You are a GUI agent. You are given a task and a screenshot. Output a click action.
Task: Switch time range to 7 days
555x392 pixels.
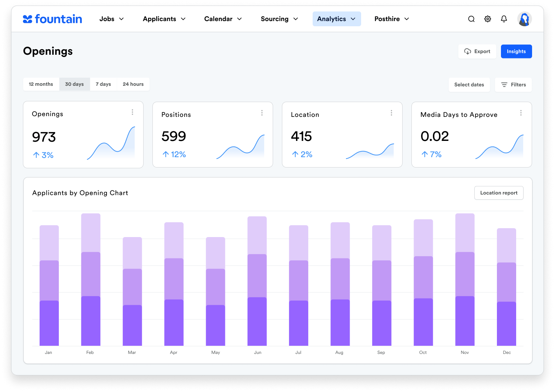tap(103, 84)
